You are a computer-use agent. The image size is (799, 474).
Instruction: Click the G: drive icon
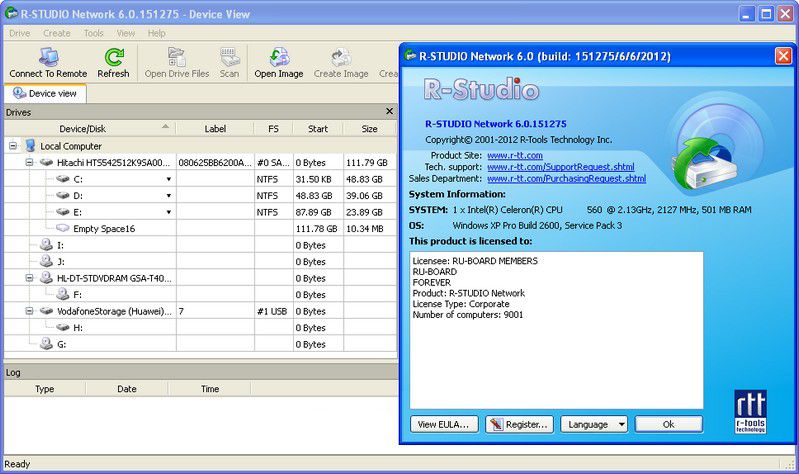(x=46, y=344)
